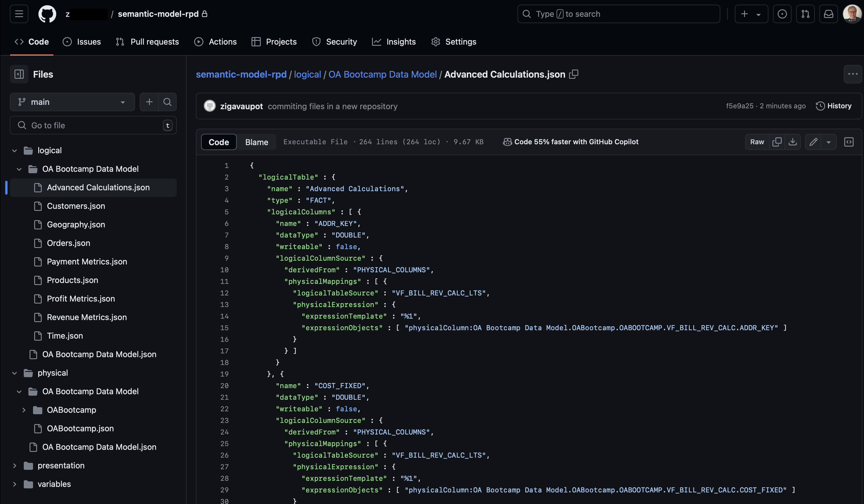Open the main branch selector dropdown
The height and width of the screenshot is (504, 864).
72,102
